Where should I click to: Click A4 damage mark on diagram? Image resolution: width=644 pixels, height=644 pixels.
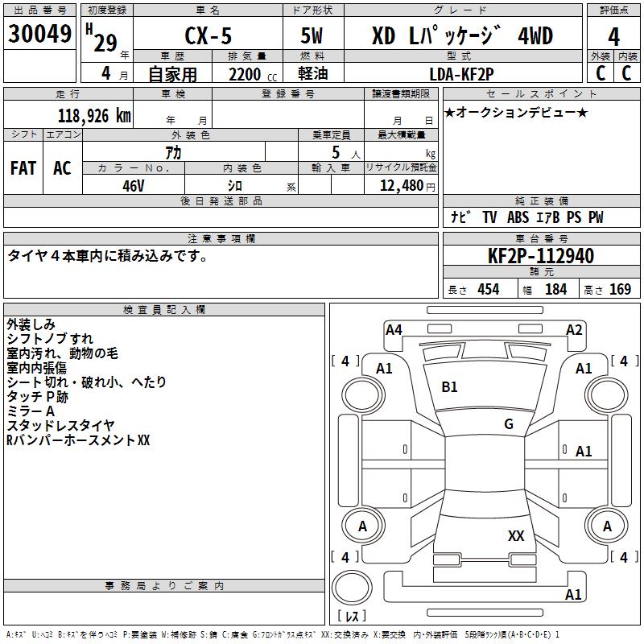click(394, 330)
